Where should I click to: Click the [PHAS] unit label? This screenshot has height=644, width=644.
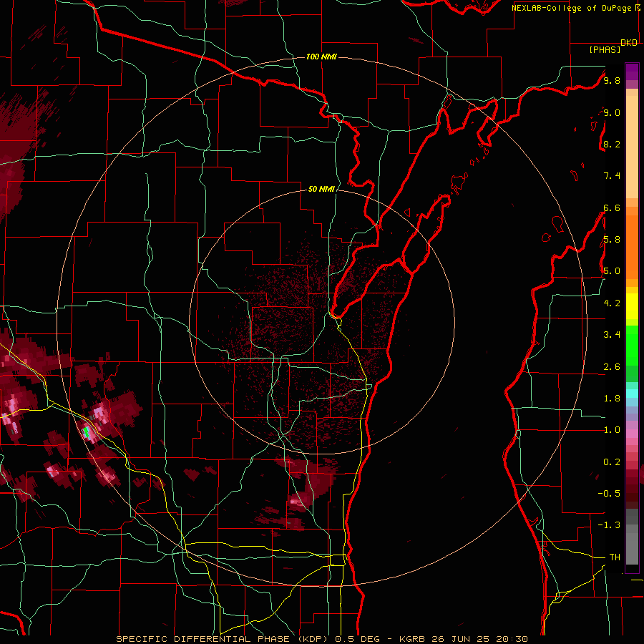point(605,49)
